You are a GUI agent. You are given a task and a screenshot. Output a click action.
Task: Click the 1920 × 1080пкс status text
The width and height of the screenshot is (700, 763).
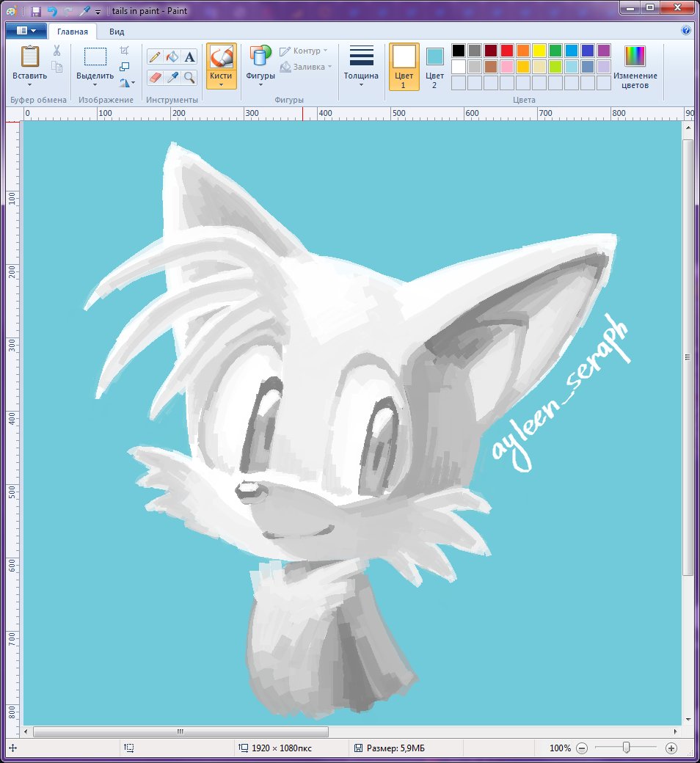pos(281,748)
